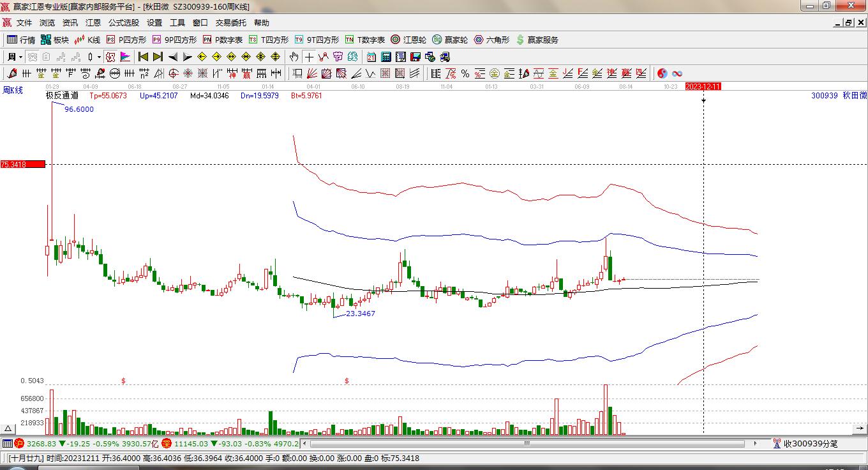This screenshot has width=868, height=470.
Task: Open the 公式选股 menu
Action: [123, 23]
